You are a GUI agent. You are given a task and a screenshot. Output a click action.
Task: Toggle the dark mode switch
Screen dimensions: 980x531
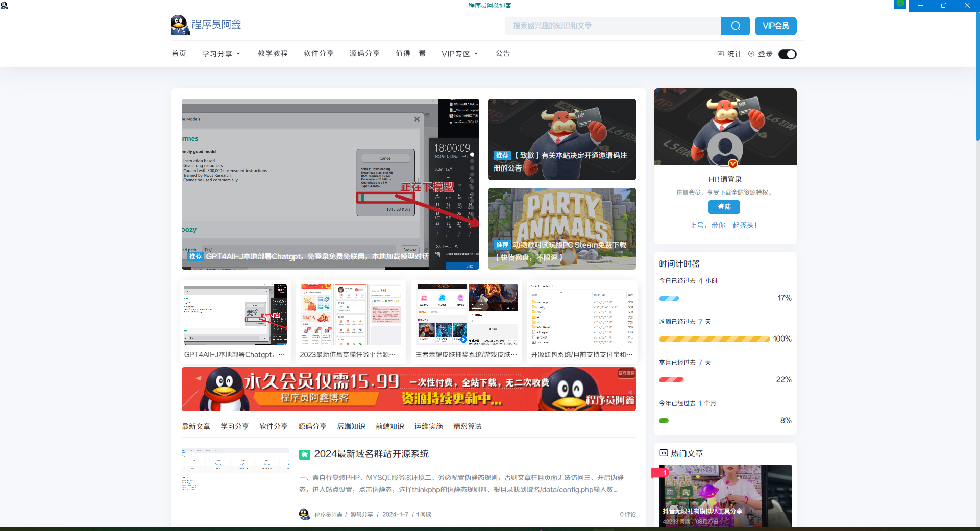pos(787,54)
